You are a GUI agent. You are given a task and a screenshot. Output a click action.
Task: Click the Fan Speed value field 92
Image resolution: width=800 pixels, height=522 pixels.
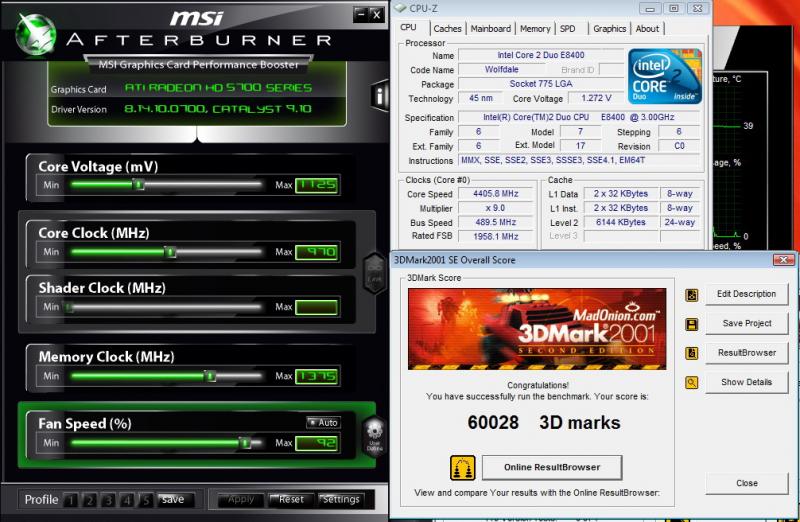click(x=316, y=443)
